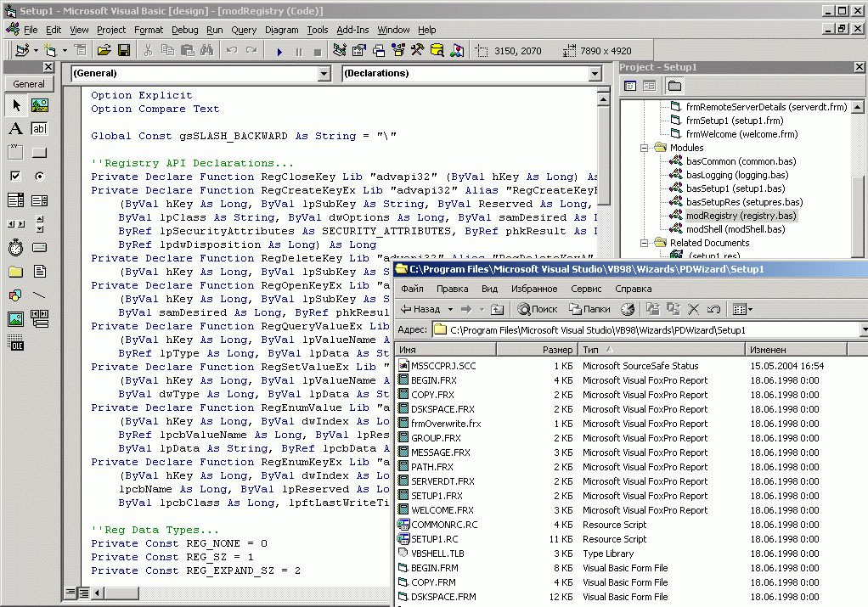Click the Поиск (Search) button in Explorer

pos(538,310)
